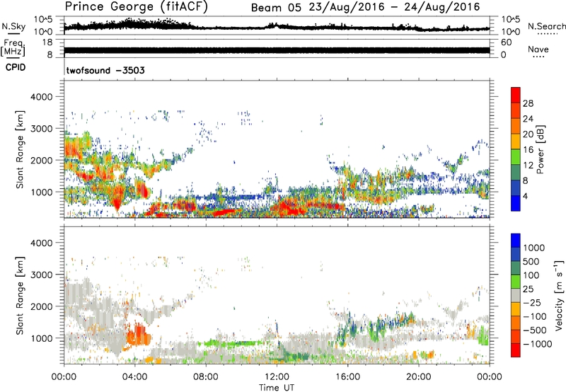
Task: Click the date '24/Aug/2016' in the header
Action: [441, 7]
